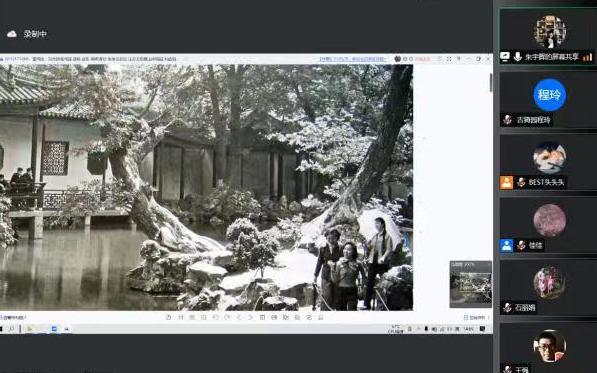Click the 录制中 recording status label
597x373 pixels.
click(35, 34)
